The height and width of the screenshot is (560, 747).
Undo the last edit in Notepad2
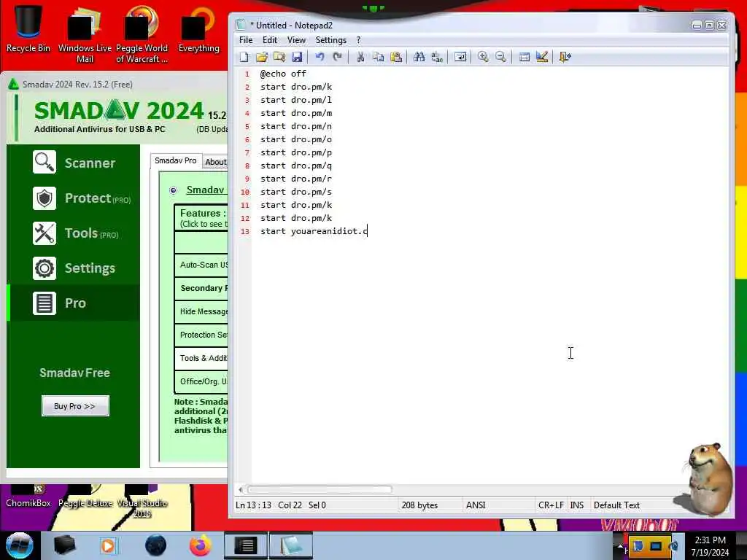coord(320,57)
